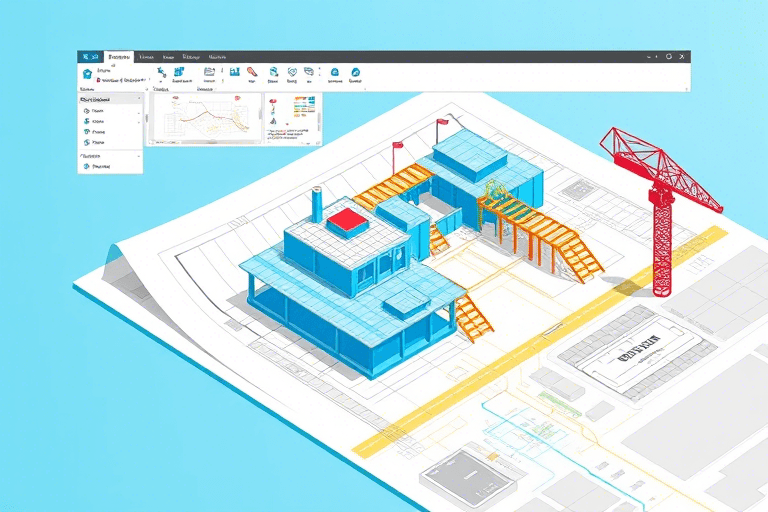Viewport: 768px width, 512px height.
Task: Click the blue house icon in ribbon
Action: [87, 74]
